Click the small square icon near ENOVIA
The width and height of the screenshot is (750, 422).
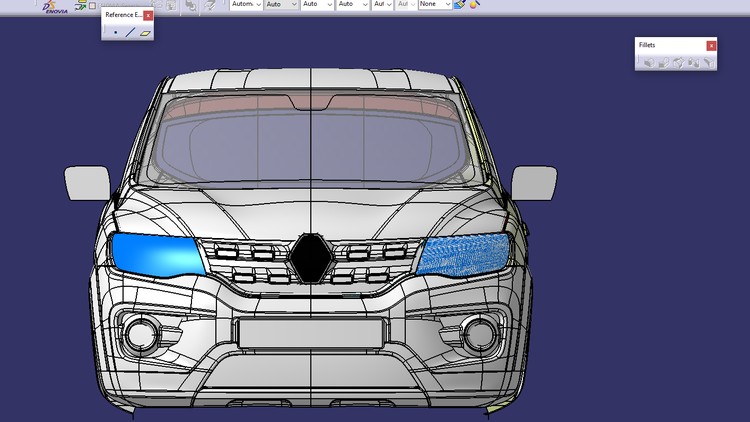(93, 6)
